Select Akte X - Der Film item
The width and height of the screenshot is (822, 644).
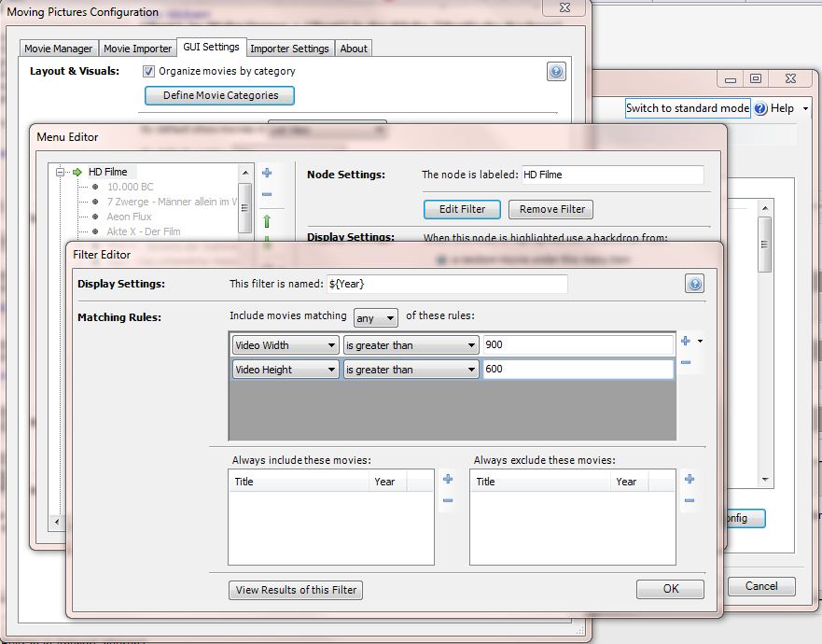(144, 231)
